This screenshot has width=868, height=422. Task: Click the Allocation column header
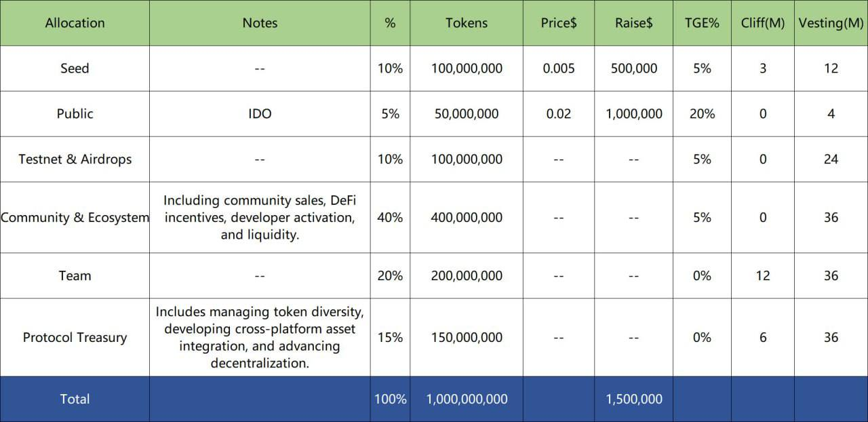(75, 23)
